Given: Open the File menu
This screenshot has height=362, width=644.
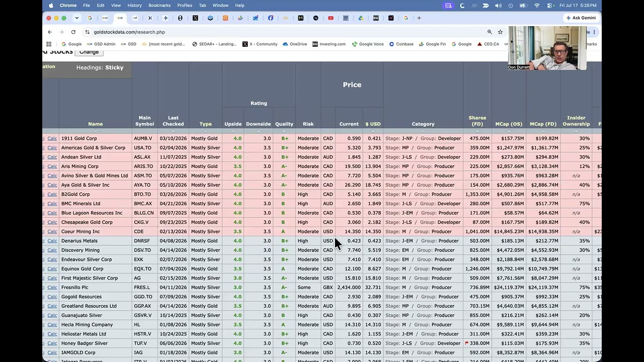Looking at the screenshot, I should pos(87,6).
